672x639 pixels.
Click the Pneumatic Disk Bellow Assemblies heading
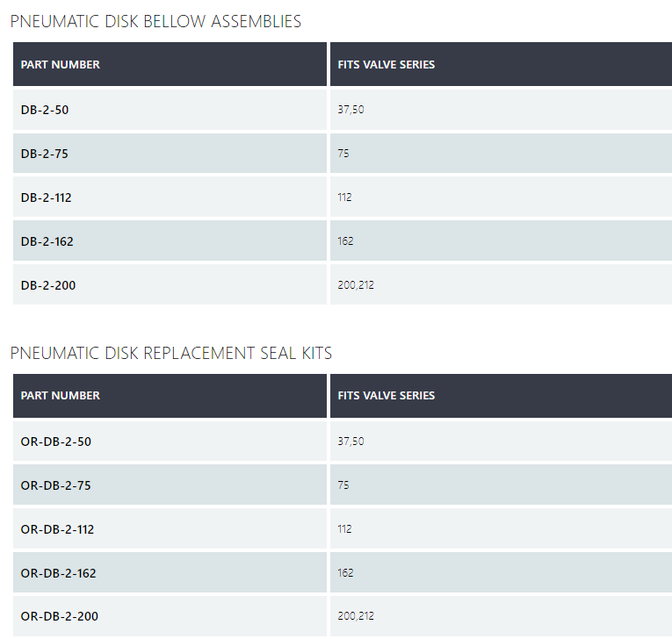[x=155, y=22]
